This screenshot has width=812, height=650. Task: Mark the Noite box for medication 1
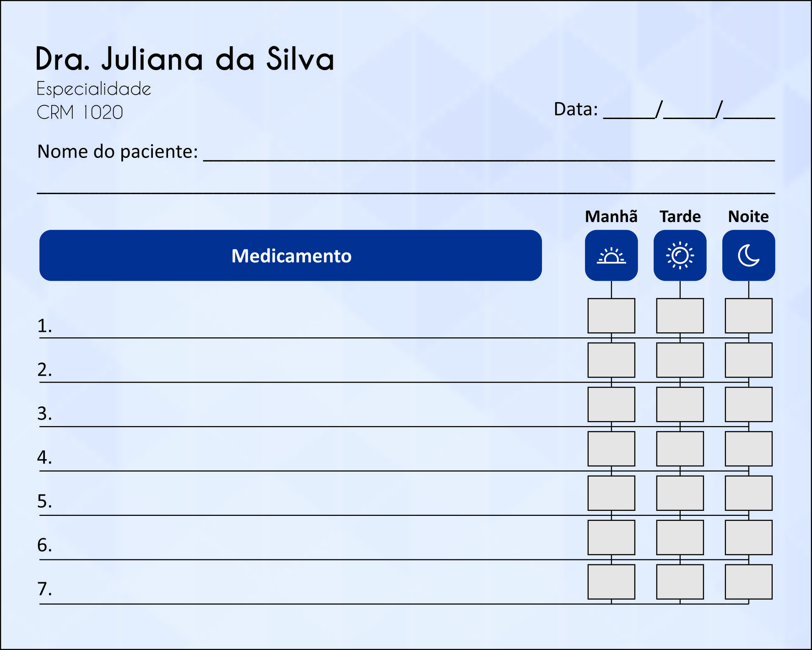click(748, 316)
